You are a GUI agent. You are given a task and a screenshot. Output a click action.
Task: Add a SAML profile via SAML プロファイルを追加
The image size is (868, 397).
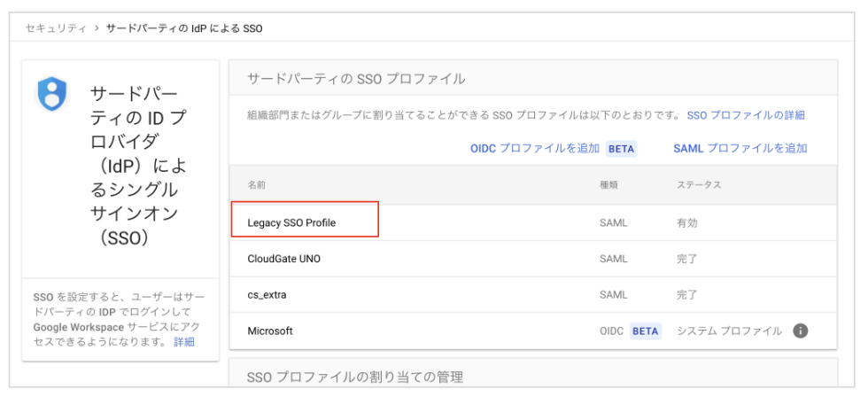click(740, 148)
